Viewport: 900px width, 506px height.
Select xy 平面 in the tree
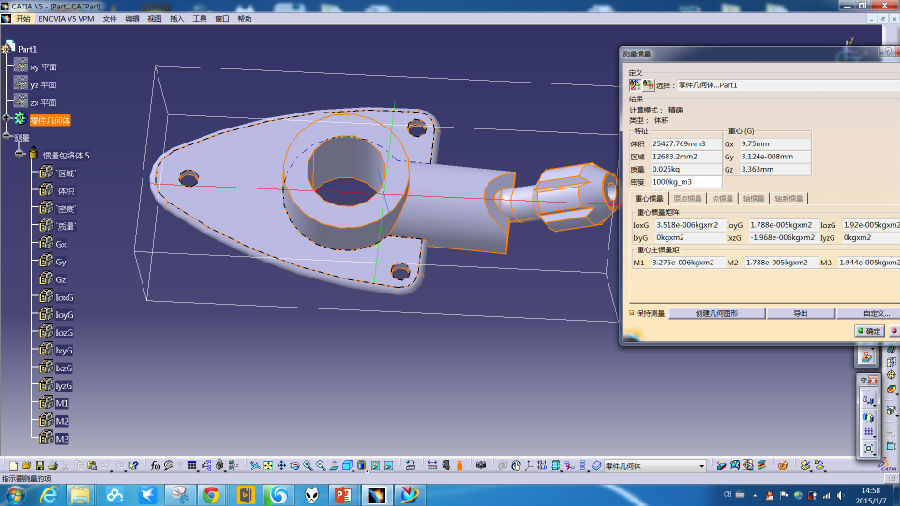pyautogui.click(x=43, y=67)
